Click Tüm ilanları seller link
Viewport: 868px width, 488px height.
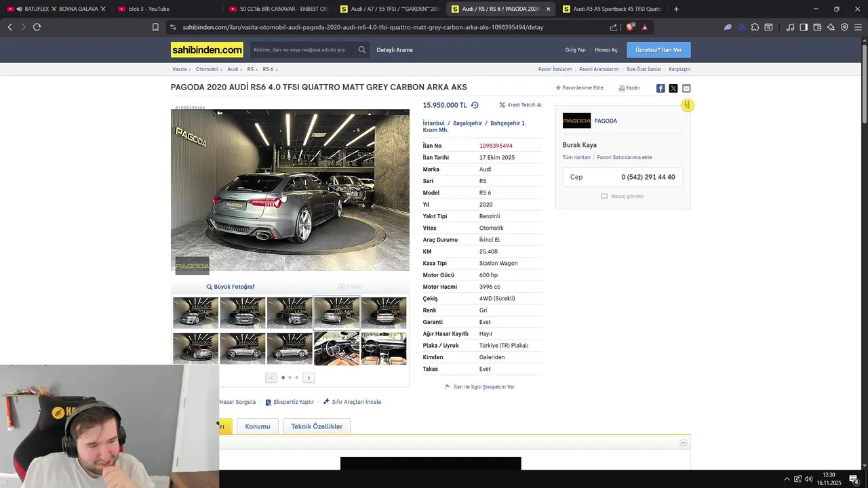[x=576, y=157]
